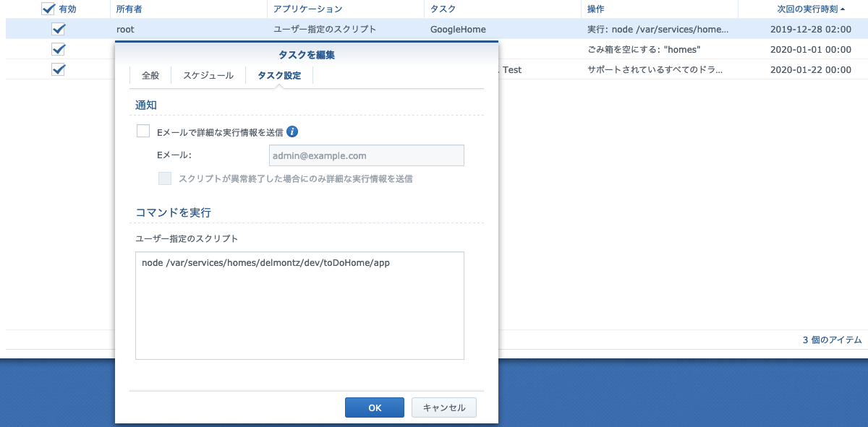Focus the Eメール address input field

coord(367,155)
